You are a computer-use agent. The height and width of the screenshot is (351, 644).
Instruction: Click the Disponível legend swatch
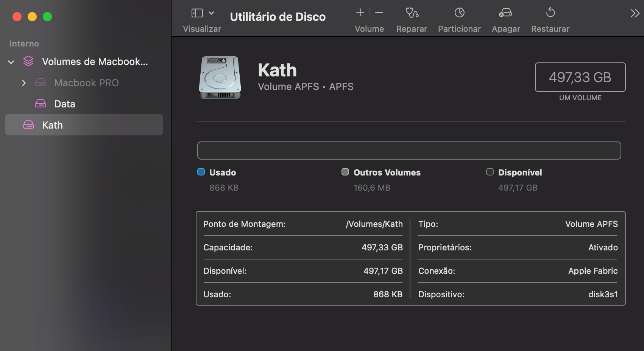[x=490, y=172]
